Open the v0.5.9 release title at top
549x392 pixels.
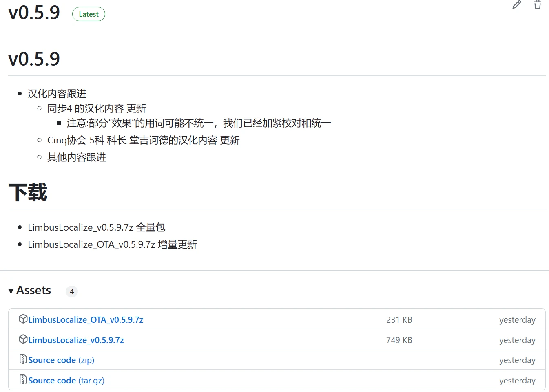(x=34, y=13)
